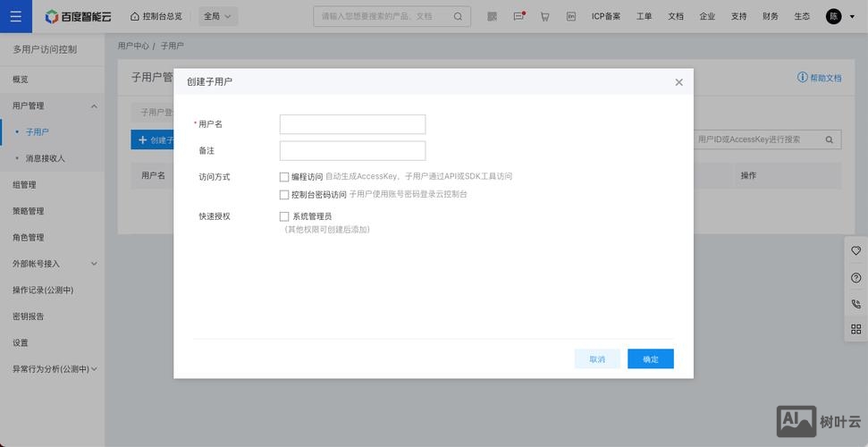Open the message notifications icon
The image size is (868, 447).
[518, 17]
